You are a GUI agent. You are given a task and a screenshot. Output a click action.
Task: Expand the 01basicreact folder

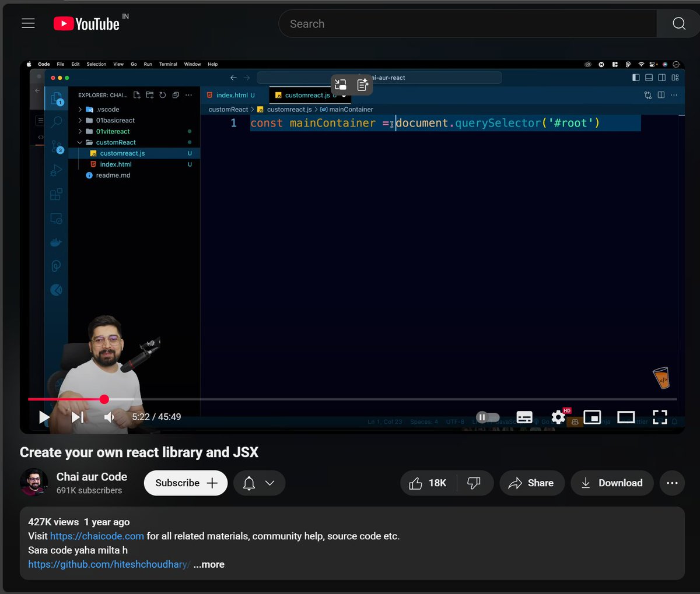(x=134, y=121)
